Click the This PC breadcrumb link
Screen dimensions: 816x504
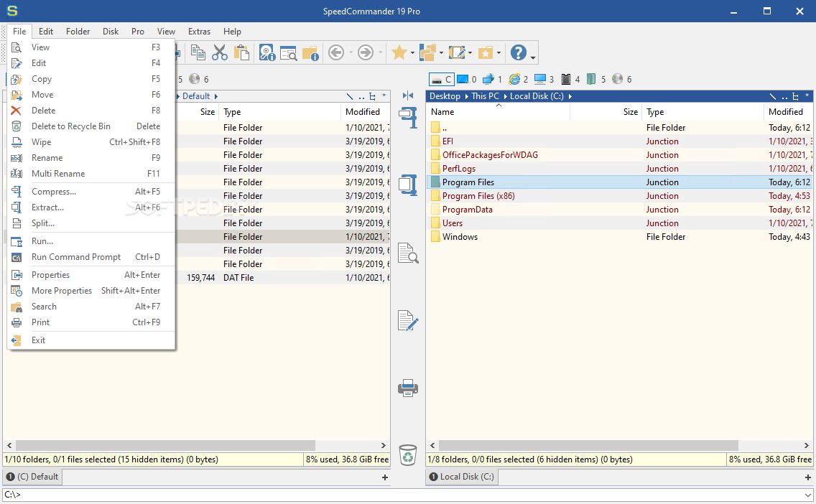pyautogui.click(x=486, y=96)
